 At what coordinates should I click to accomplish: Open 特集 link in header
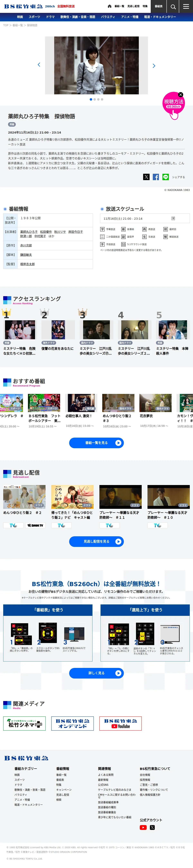coord(145,6)
